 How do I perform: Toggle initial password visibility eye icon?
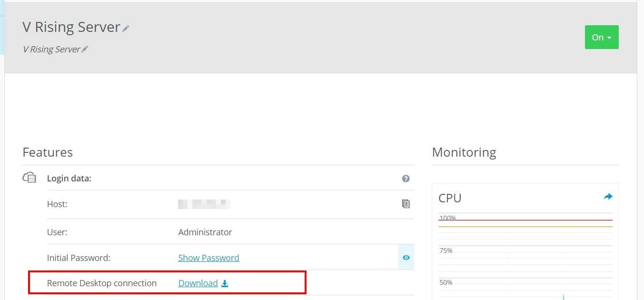click(406, 258)
